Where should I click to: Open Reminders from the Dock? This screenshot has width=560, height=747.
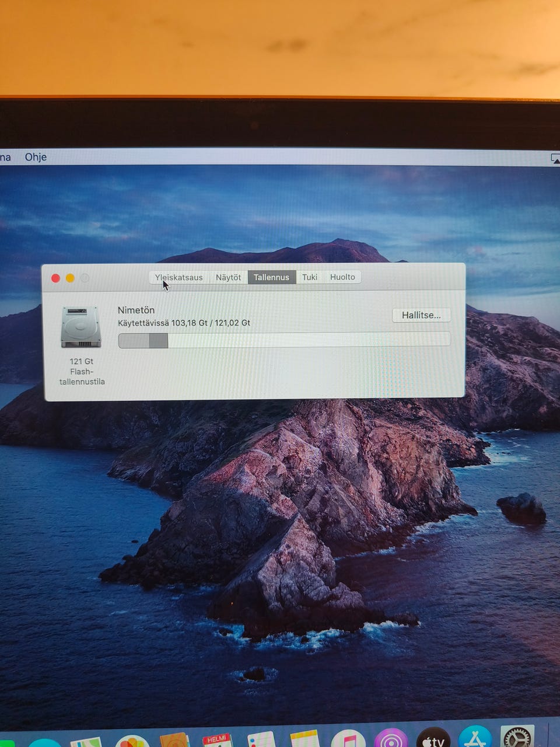click(x=261, y=739)
